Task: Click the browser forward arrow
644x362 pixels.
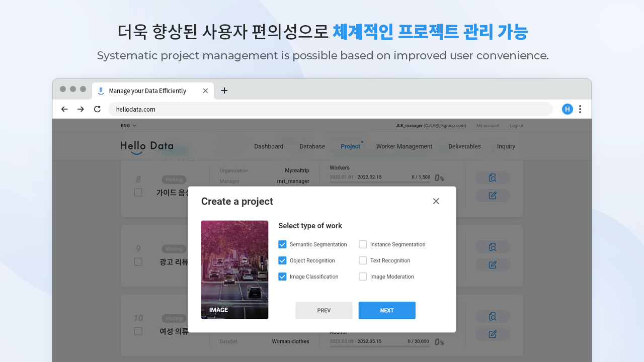Action: [80, 109]
